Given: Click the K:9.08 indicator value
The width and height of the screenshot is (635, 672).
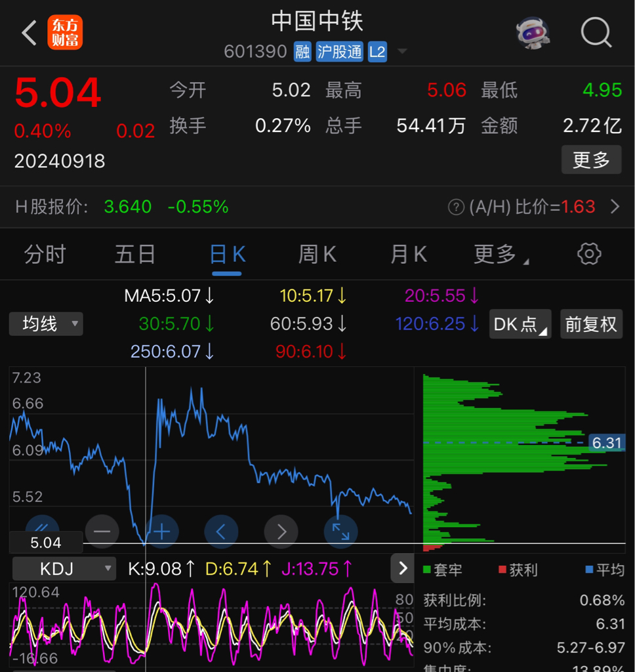Looking at the screenshot, I should [x=161, y=569].
